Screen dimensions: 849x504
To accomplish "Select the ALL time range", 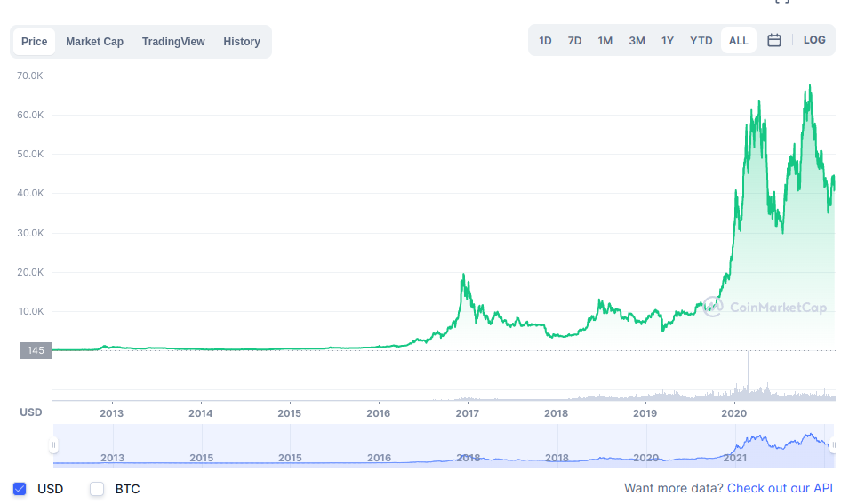I will [x=738, y=41].
